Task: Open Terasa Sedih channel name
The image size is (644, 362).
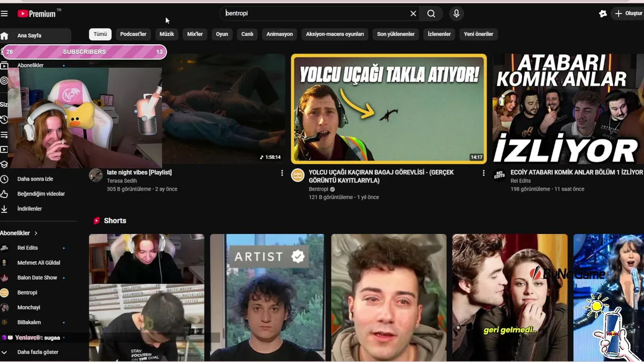Action: pos(122,181)
